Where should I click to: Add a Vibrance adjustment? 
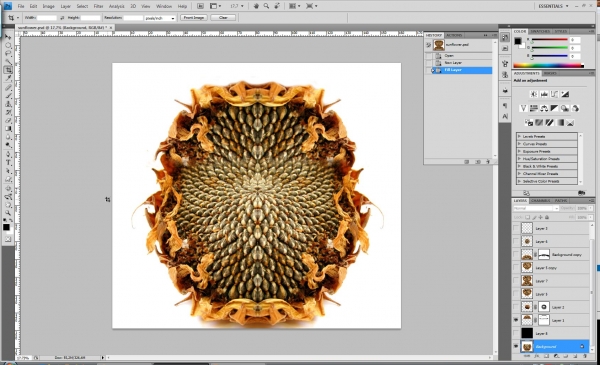click(x=523, y=109)
